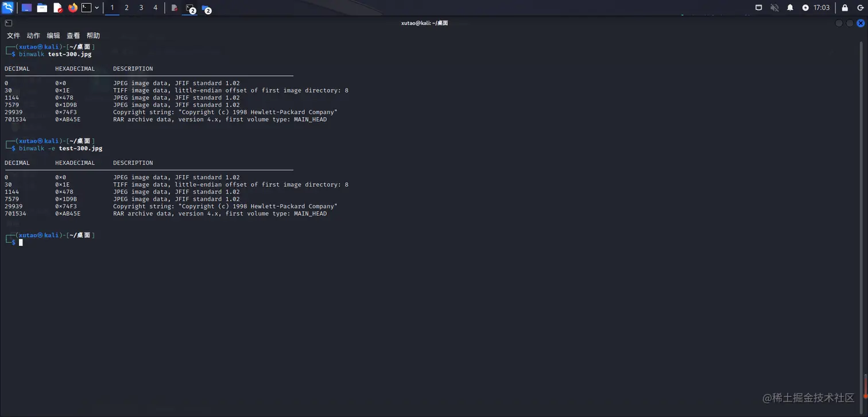This screenshot has height=417, width=868.
Task: Maximize the terminal window
Action: (x=850, y=23)
